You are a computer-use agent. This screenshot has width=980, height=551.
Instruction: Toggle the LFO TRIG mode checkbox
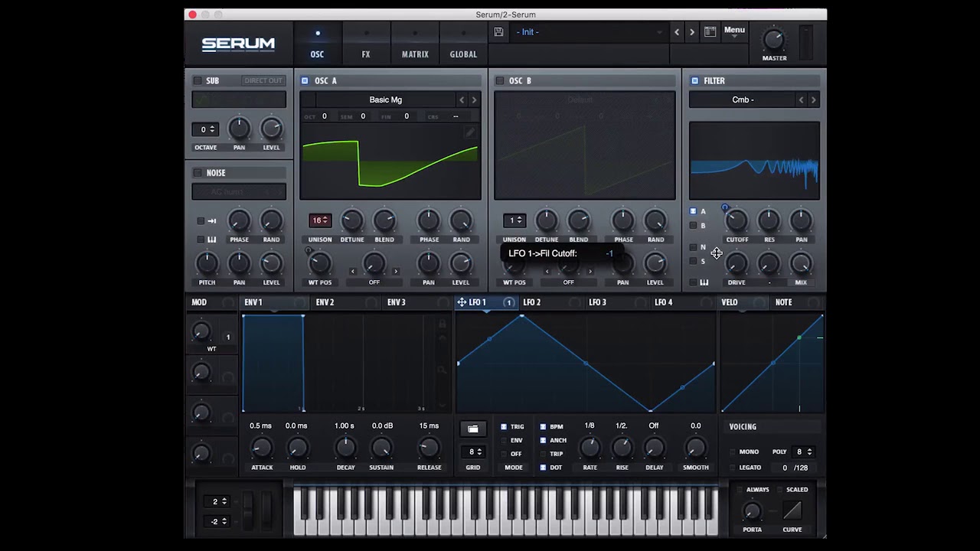coord(503,427)
